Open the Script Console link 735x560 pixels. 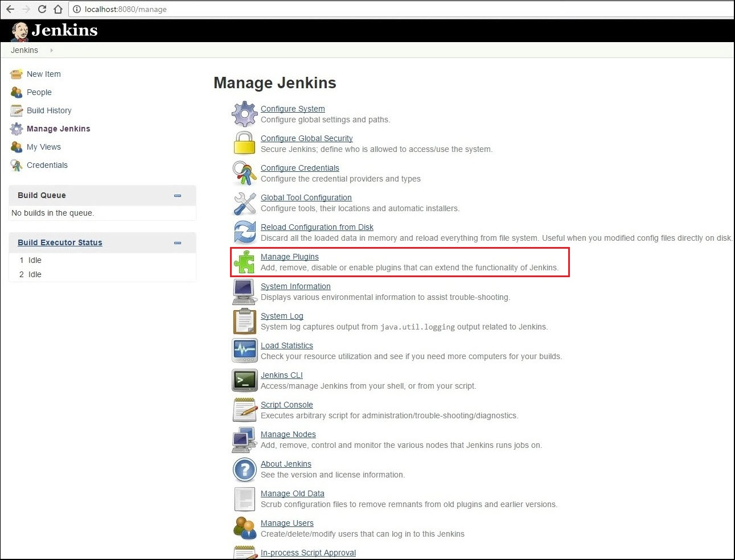[287, 405]
